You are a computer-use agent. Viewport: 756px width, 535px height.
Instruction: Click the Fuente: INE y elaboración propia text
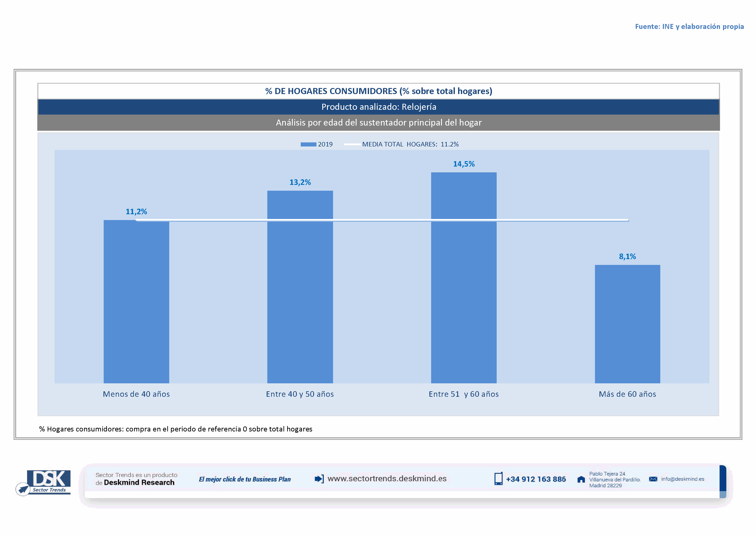click(689, 27)
